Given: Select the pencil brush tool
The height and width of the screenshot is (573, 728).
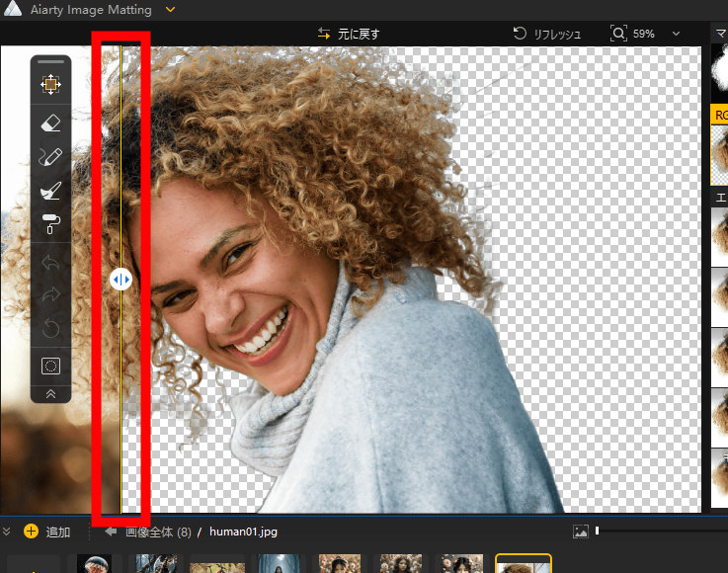Looking at the screenshot, I should [50, 157].
